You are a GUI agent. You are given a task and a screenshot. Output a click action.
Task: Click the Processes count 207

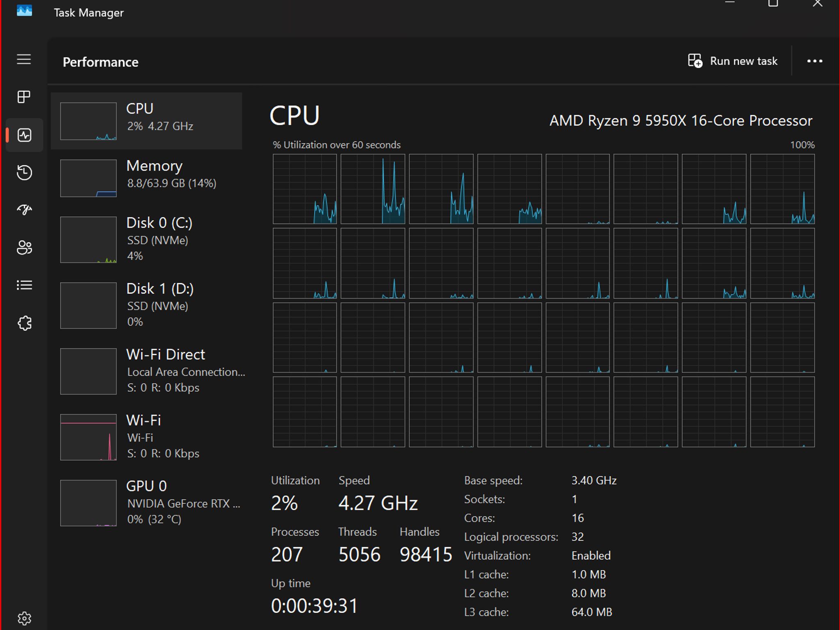(x=287, y=555)
